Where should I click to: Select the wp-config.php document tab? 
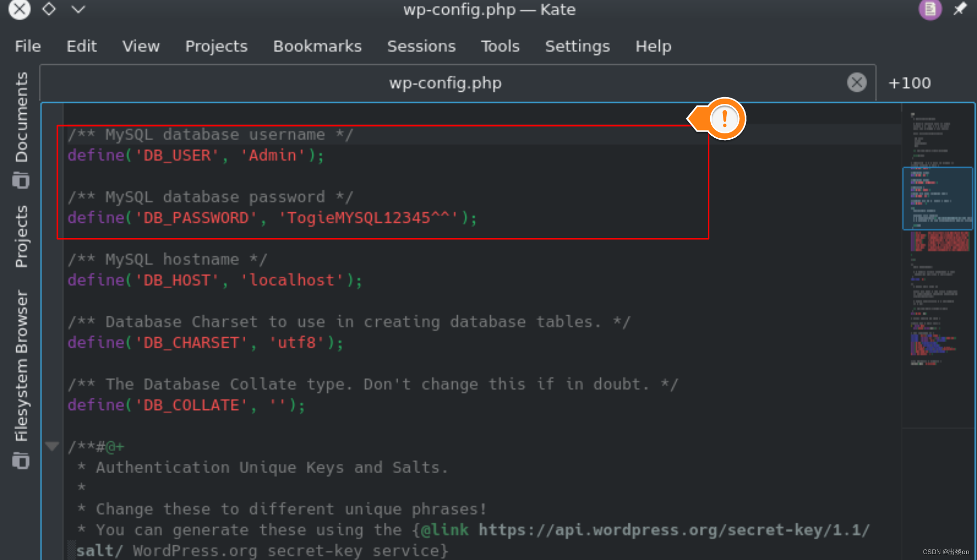pos(445,82)
